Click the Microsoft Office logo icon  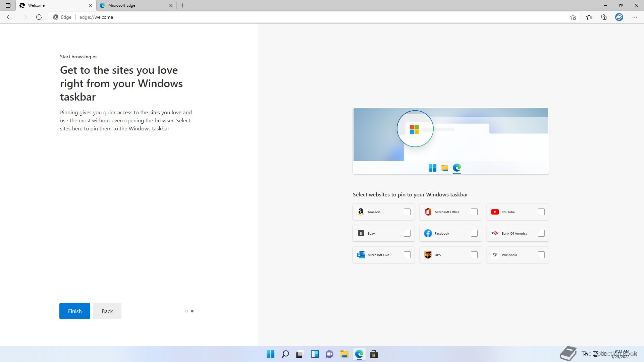click(x=428, y=212)
